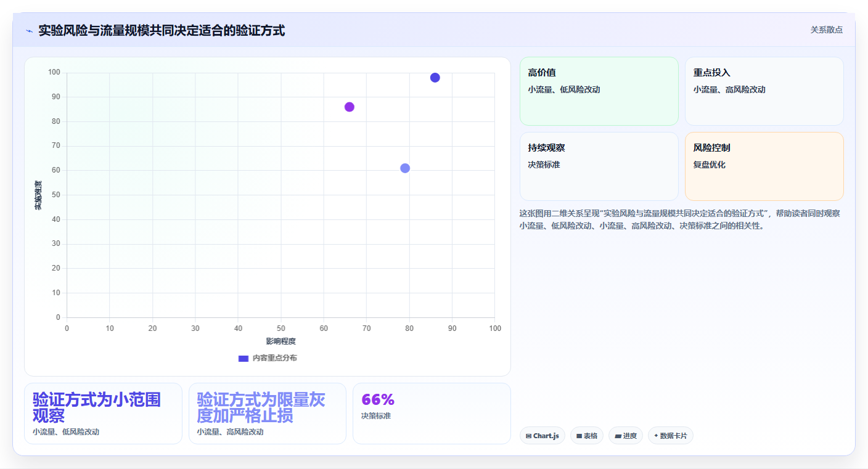This screenshot has height=469, width=868.
Task: Click the 实施难度 y-axis title
Action: pos(38,195)
